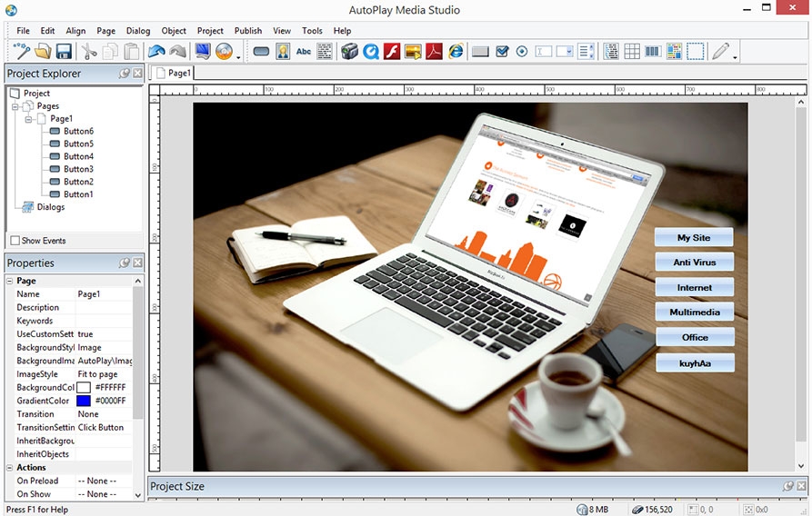The image size is (812, 516).
Task: Add a Flash object from the toolbar
Action: [x=392, y=52]
